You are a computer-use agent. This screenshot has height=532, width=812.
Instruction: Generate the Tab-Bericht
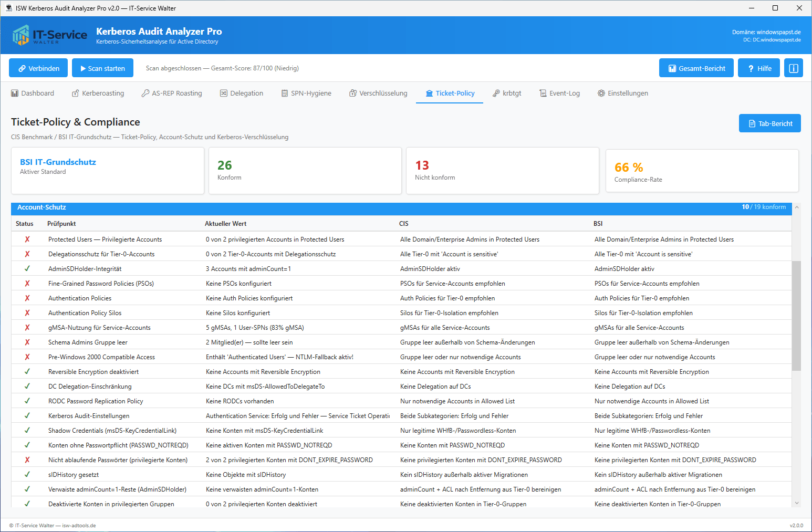[x=770, y=123]
